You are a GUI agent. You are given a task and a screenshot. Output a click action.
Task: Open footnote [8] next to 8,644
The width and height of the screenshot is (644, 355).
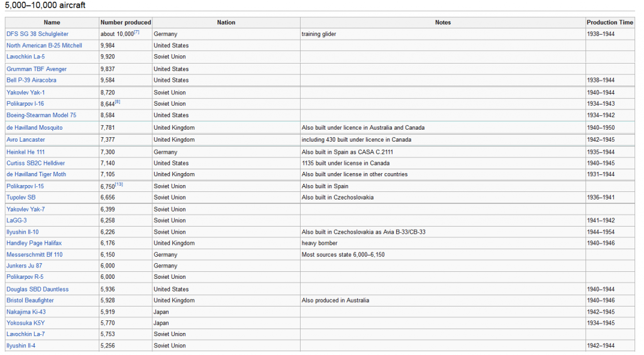(118, 102)
